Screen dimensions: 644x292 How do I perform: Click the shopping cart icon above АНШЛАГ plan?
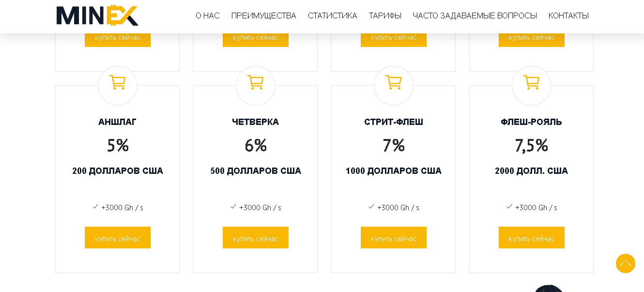click(x=118, y=85)
